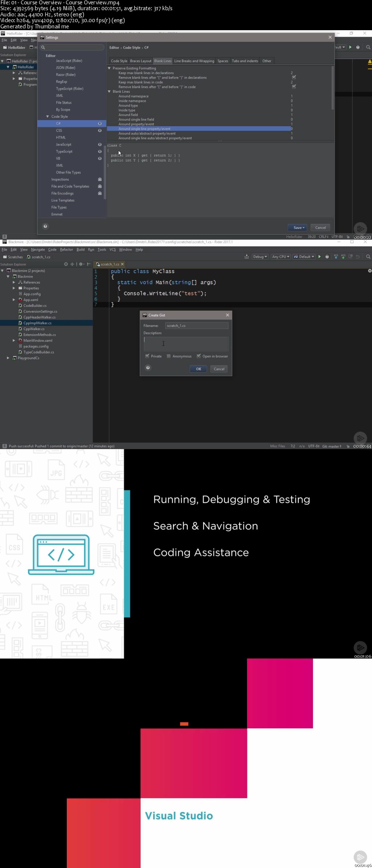The height and width of the screenshot is (868, 372).
Task: Expand the PlaygroundCs project node
Action: [8, 358]
